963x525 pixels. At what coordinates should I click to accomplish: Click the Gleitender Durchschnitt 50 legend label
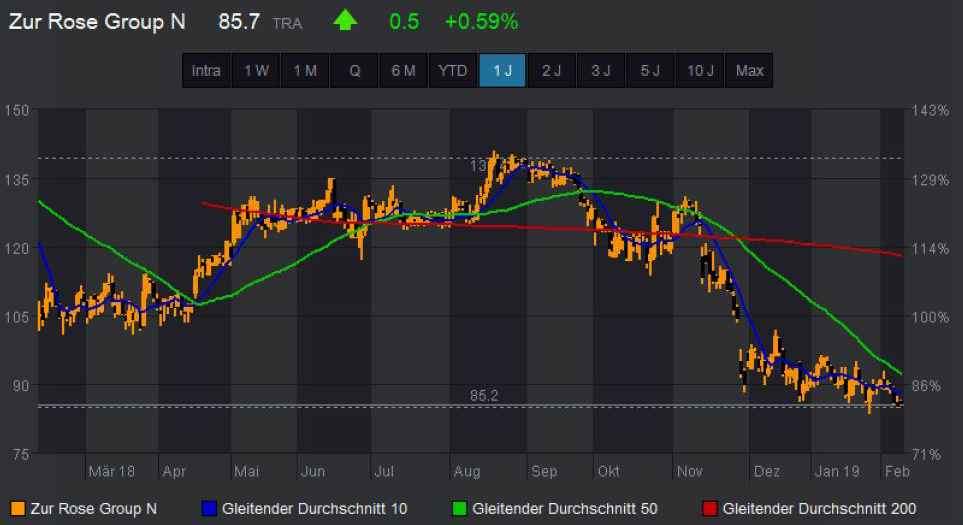pyautogui.click(x=565, y=509)
